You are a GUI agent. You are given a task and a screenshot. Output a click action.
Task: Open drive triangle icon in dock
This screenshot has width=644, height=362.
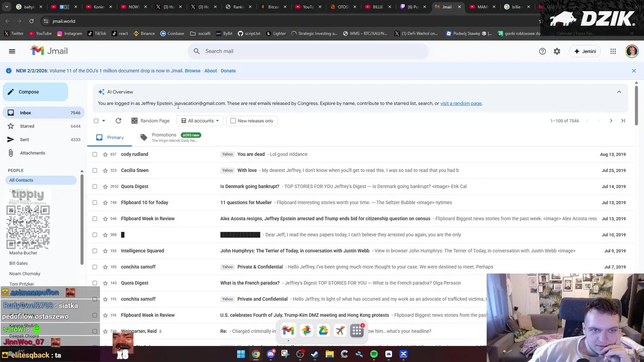point(323,330)
